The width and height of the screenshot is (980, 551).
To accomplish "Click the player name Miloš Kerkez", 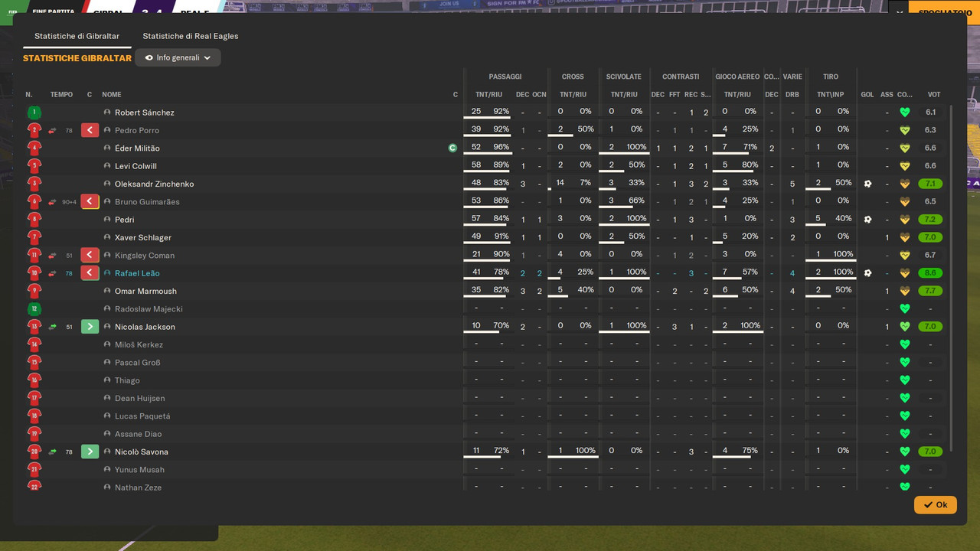I will (139, 345).
